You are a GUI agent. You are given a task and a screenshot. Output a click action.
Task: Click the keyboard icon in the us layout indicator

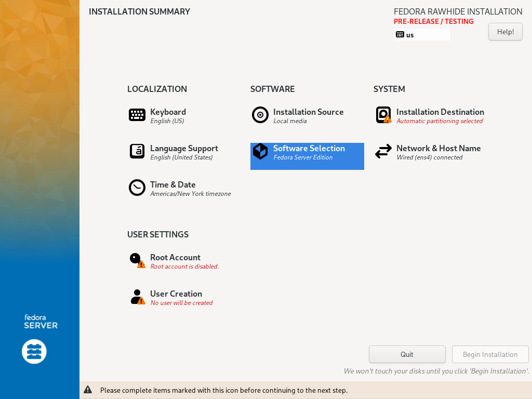coord(400,35)
